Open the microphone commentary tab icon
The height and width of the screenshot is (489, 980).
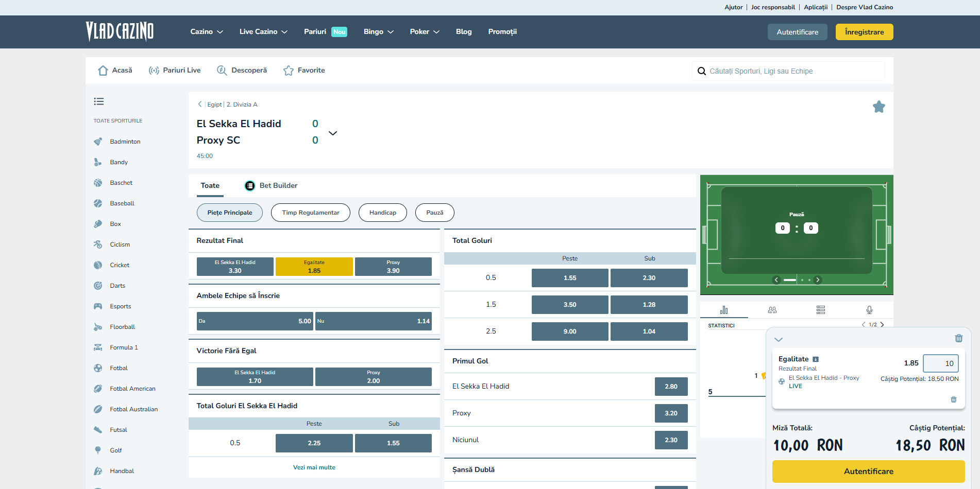[869, 310]
